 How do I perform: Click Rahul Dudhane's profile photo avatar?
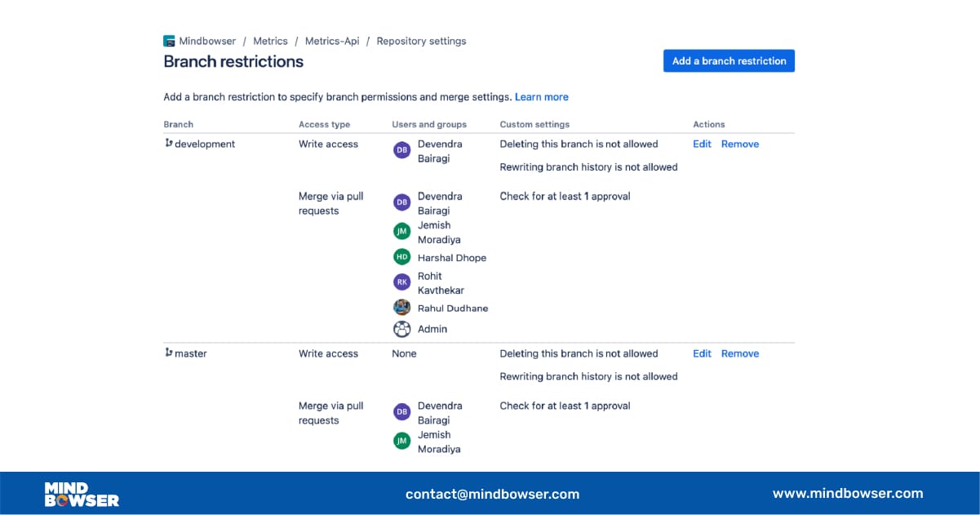401,308
